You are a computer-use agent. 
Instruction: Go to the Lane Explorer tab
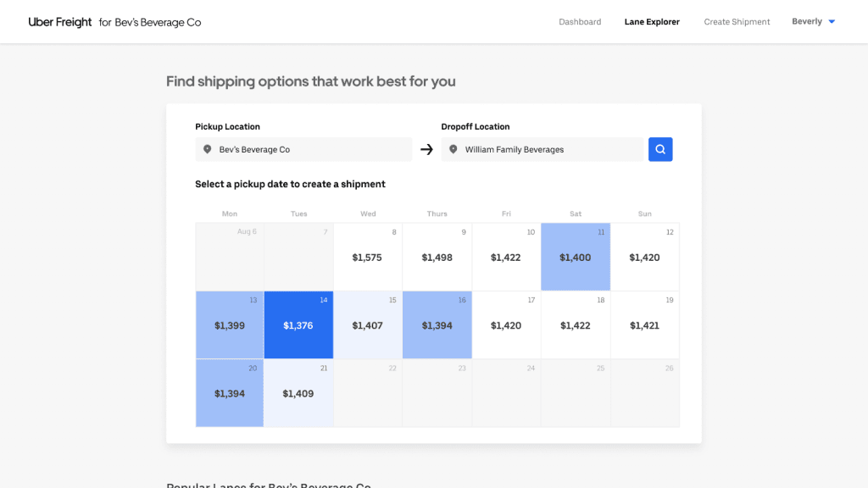click(652, 22)
